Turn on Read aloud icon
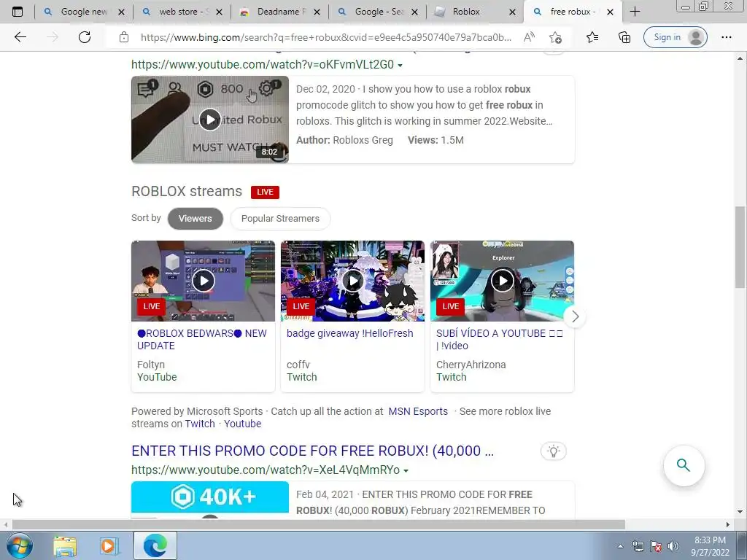The image size is (747, 560). click(529, 37)
